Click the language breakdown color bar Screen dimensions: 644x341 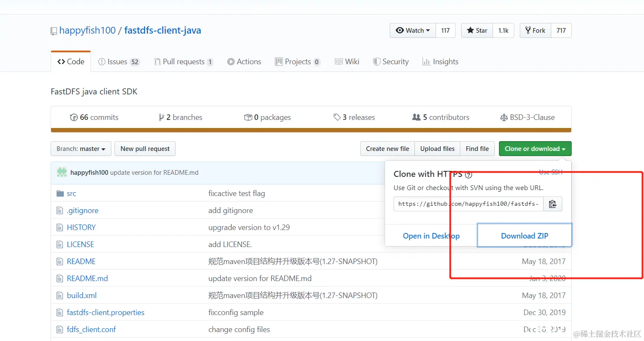(x=311, y=131)
